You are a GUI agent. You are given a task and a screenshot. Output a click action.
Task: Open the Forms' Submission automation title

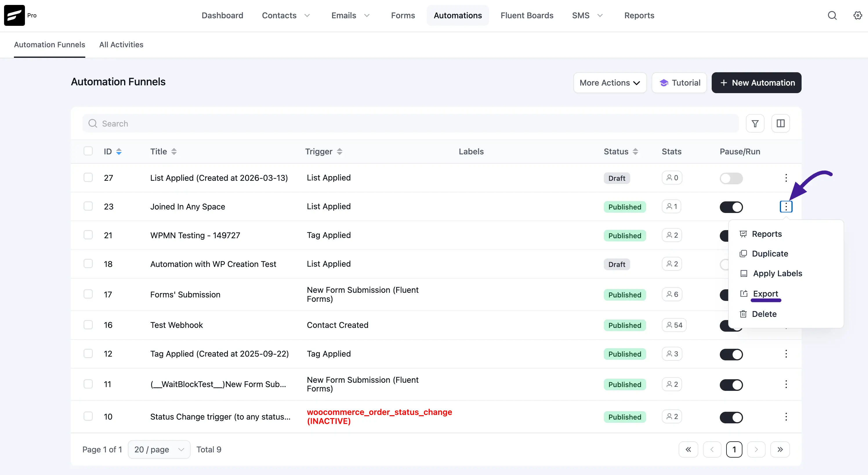coord(185,295)
